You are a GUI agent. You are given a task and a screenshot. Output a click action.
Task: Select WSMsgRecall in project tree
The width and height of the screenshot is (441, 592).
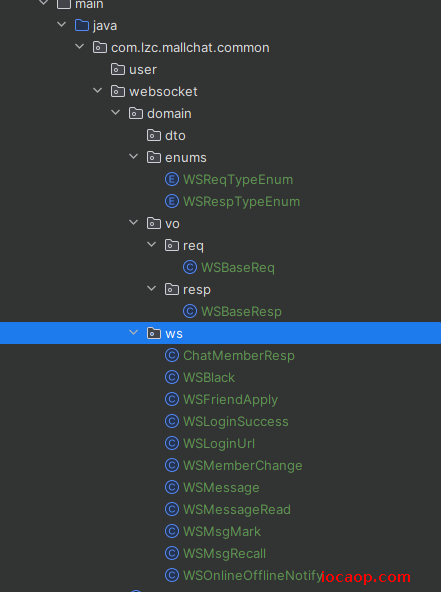(x=224, y=553)
